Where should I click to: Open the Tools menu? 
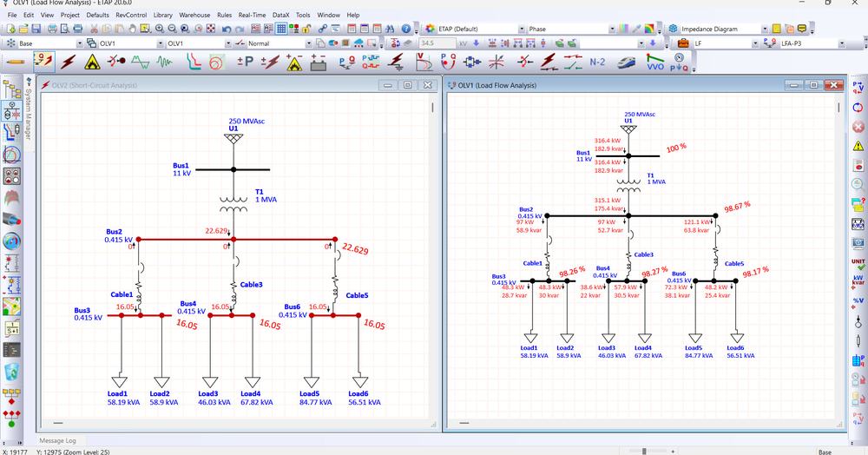pos(303,15)
